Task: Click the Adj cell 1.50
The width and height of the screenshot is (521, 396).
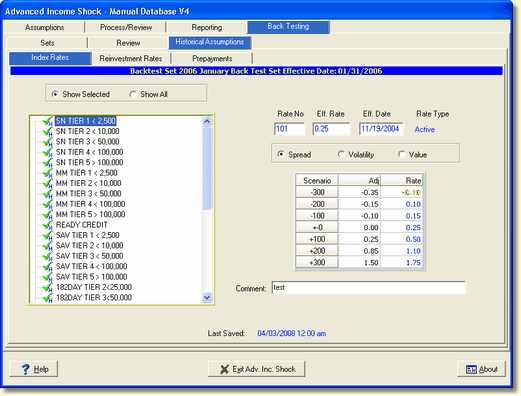Action: coord(360,262)
